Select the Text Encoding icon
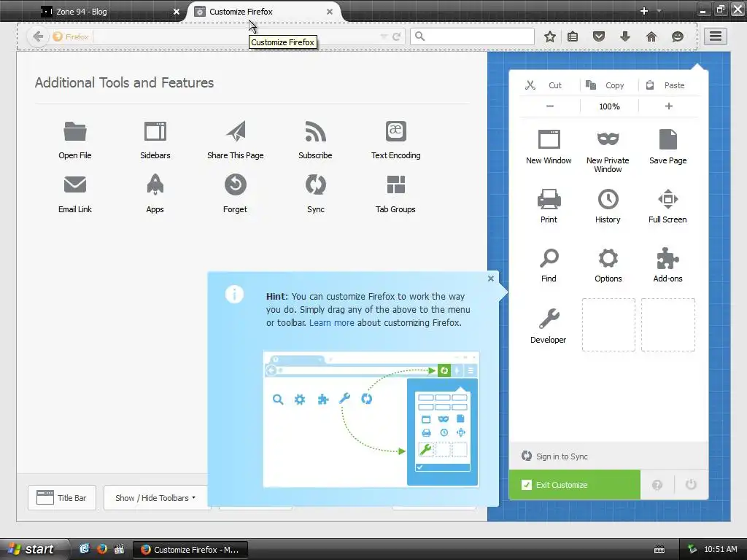Screen dimensions: 747x560 396,131
